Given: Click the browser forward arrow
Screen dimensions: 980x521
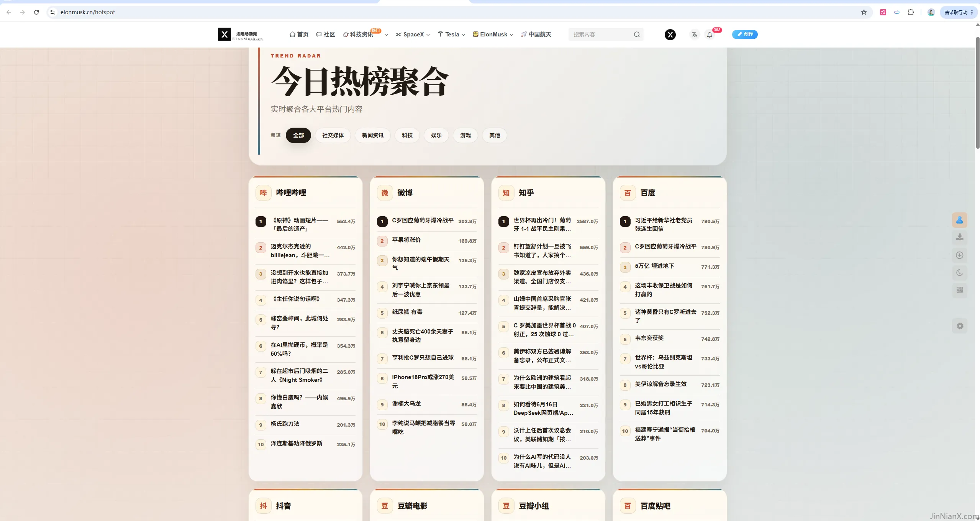Looking at the screenshot, I should [23, 12].
